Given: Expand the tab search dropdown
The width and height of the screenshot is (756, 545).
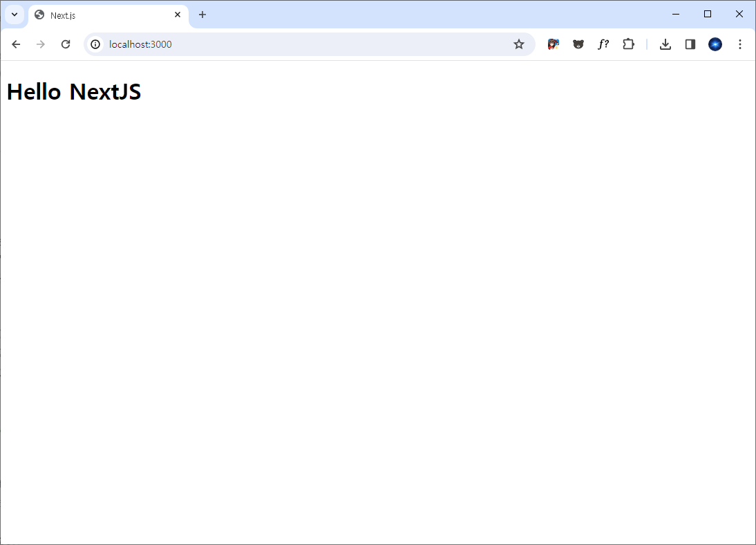Looking at the screenshot, I should tap(15, 15).
